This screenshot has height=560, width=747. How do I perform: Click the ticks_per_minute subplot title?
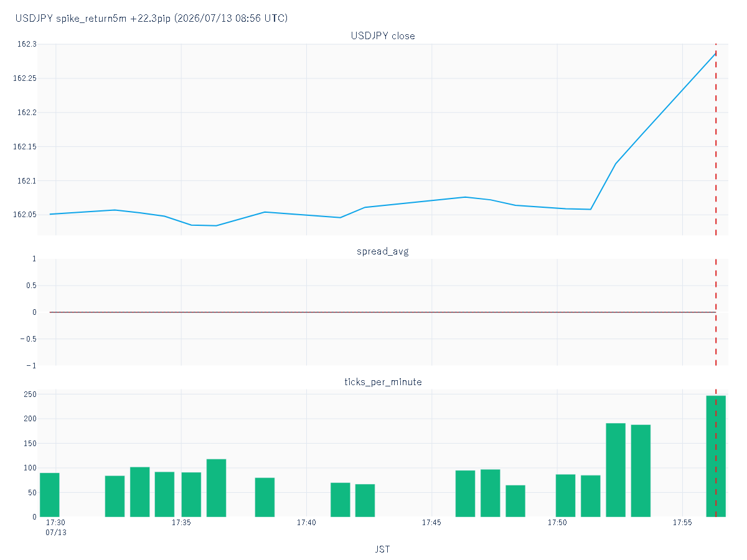pos(383,381)
